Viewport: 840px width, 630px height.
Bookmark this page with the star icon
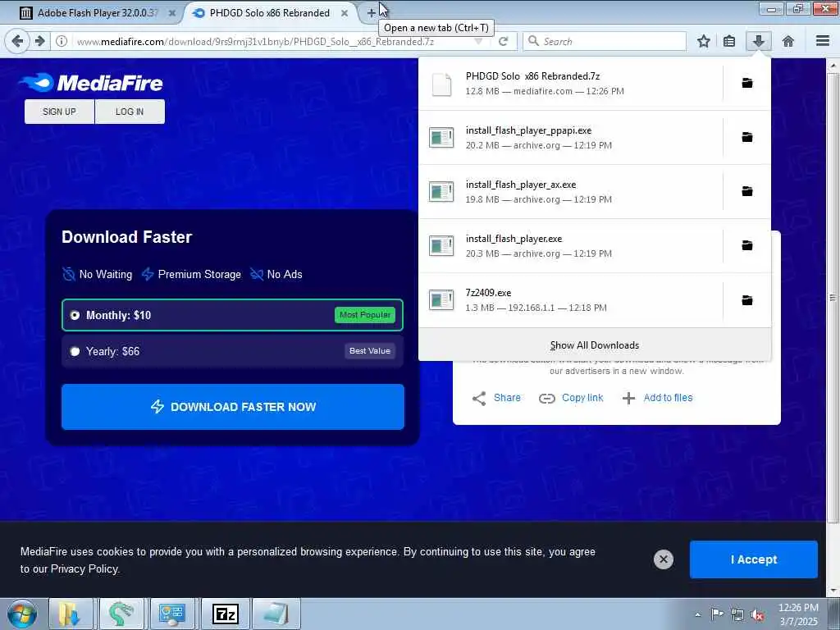coord(703,41)
